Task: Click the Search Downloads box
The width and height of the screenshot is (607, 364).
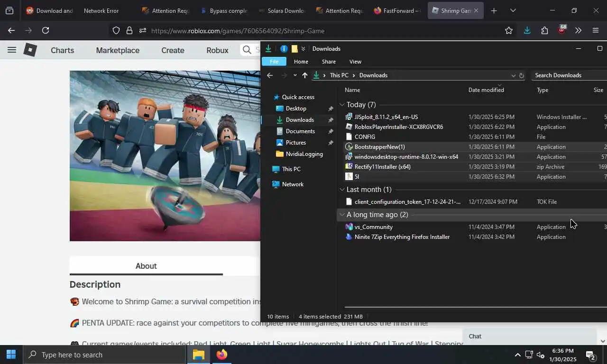Action: 570,75
